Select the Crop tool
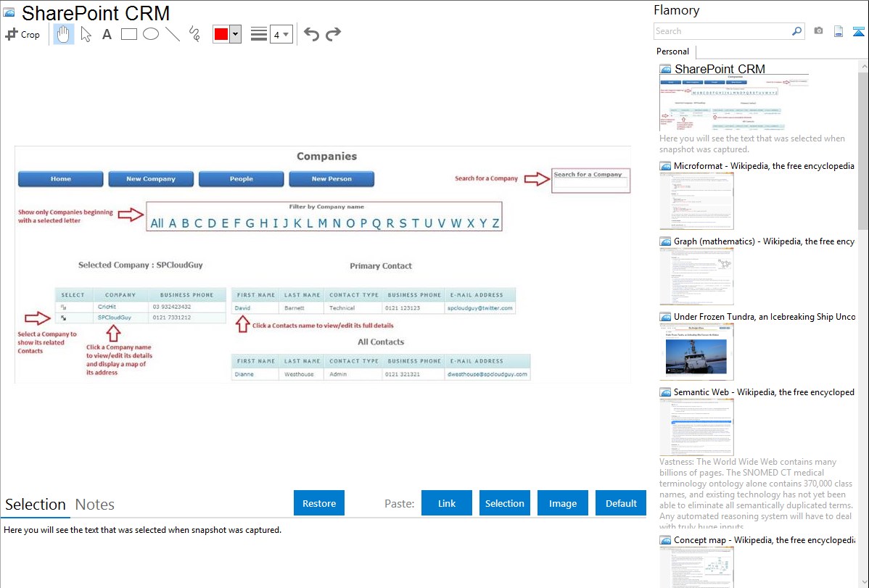The image size is (869, 588). click(22, 34)
